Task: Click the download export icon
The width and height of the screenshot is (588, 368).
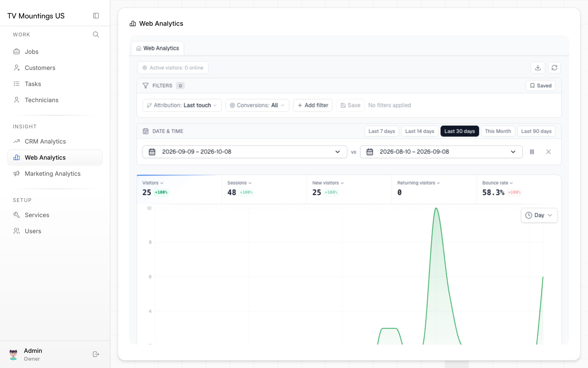Action: pyautogui.click(x=538, y=68)
